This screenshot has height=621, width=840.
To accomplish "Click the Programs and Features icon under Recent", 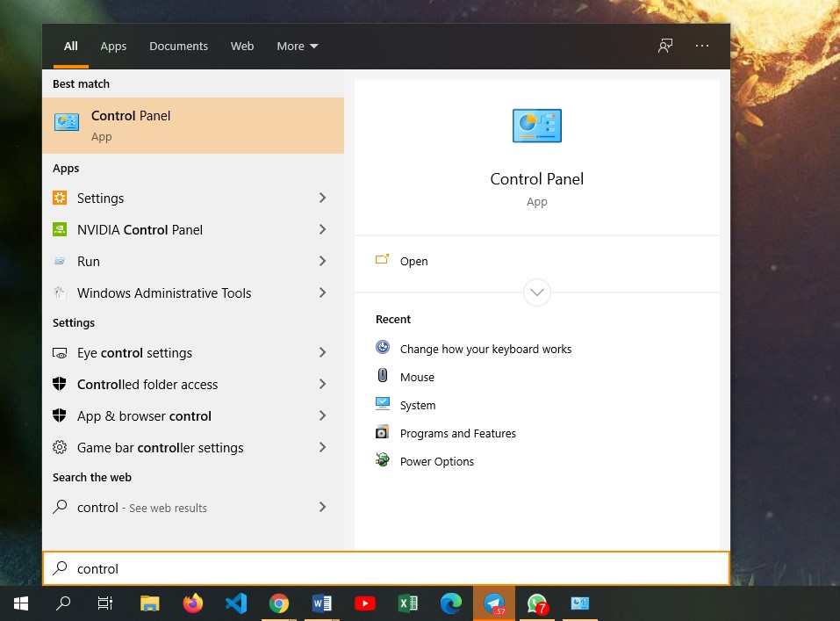I will (383, 431).
